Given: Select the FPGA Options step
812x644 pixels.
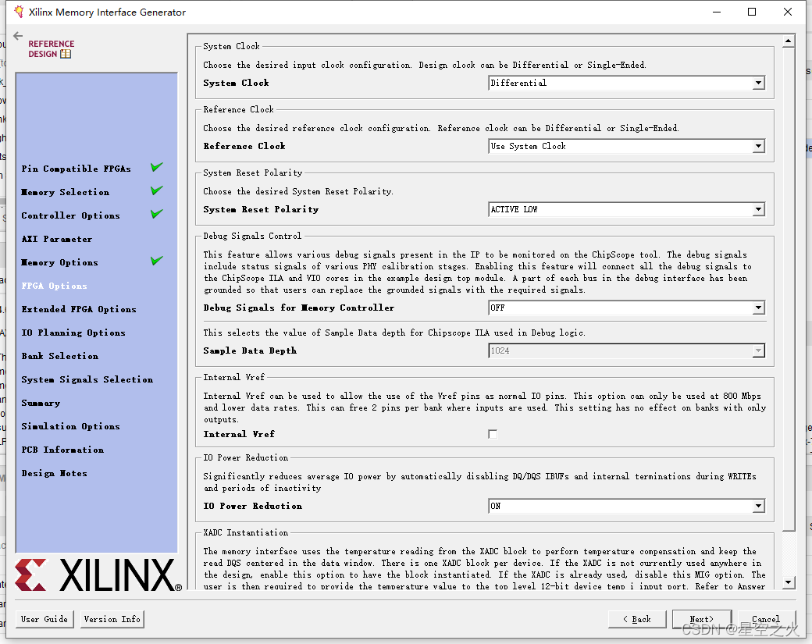Looking at the screenshot, I should (x=55, y=286).
